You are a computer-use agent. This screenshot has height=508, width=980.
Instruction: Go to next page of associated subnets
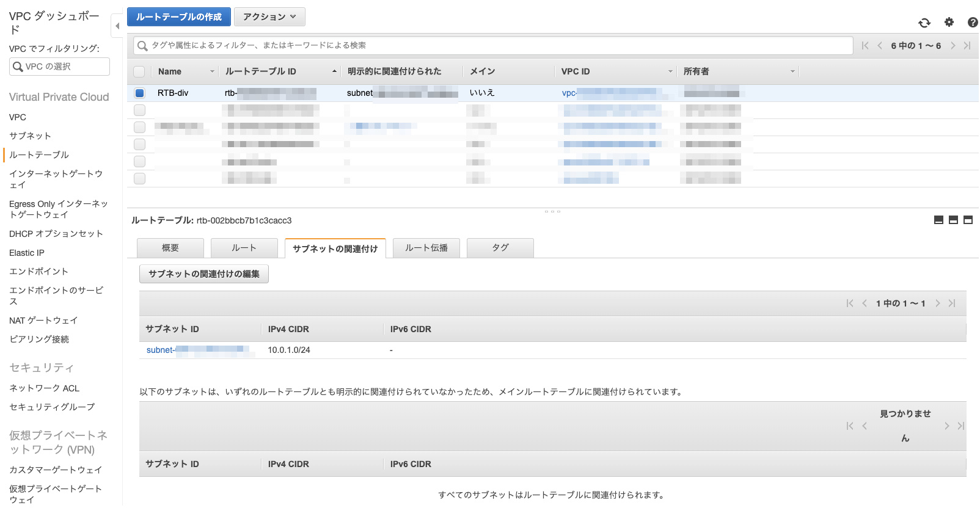coord(937,303)
